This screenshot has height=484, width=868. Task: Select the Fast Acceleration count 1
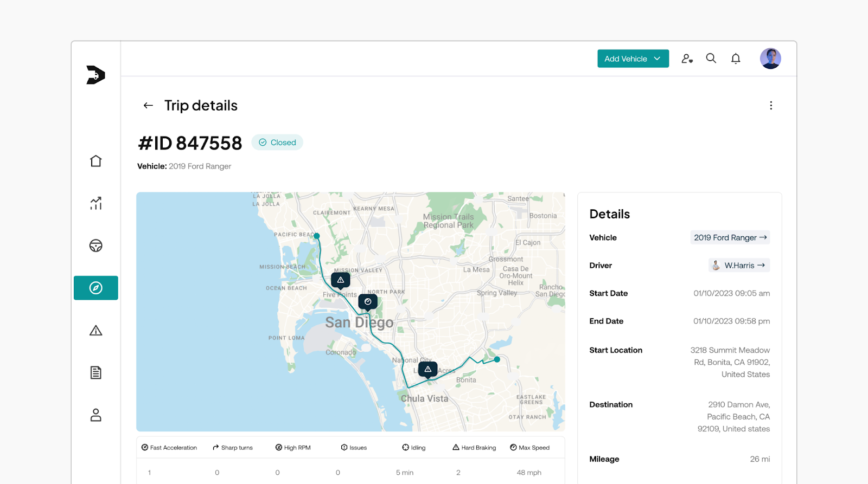(x=149, y=473)
